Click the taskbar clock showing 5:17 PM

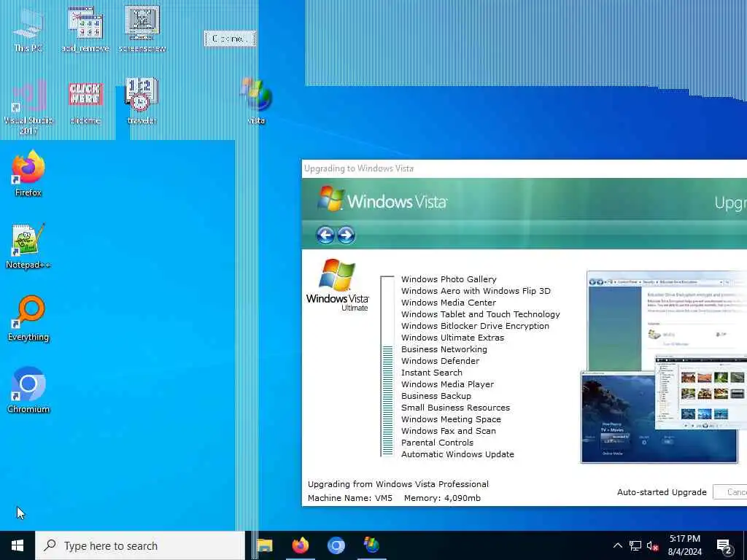tap(684, 545)
